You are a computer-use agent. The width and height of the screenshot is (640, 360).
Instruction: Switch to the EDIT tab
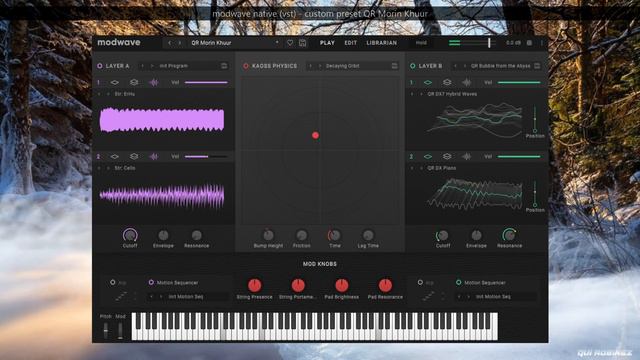(351, 43)
